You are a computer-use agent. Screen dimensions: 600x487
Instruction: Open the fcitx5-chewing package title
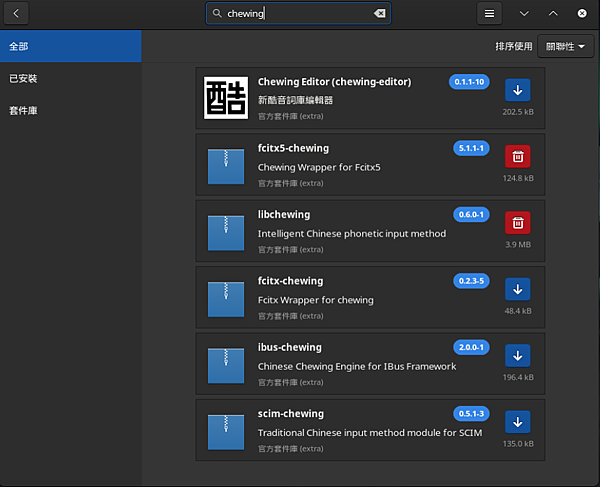[x=293, y=148]
